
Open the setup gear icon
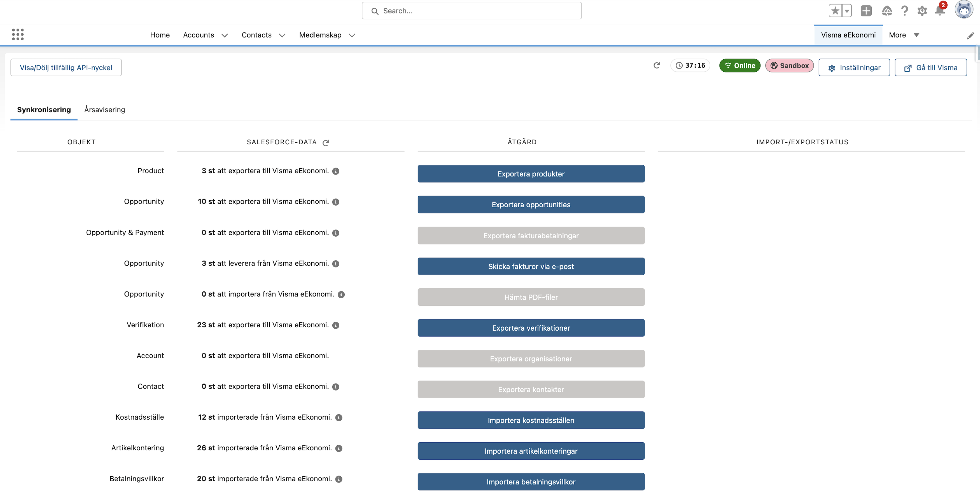(x=922, y=11)
